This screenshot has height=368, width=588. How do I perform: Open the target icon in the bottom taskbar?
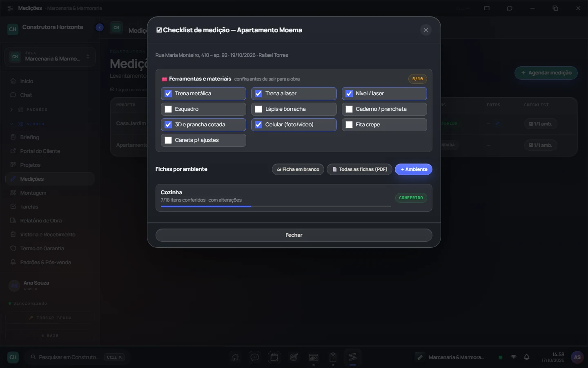[294, 357]
